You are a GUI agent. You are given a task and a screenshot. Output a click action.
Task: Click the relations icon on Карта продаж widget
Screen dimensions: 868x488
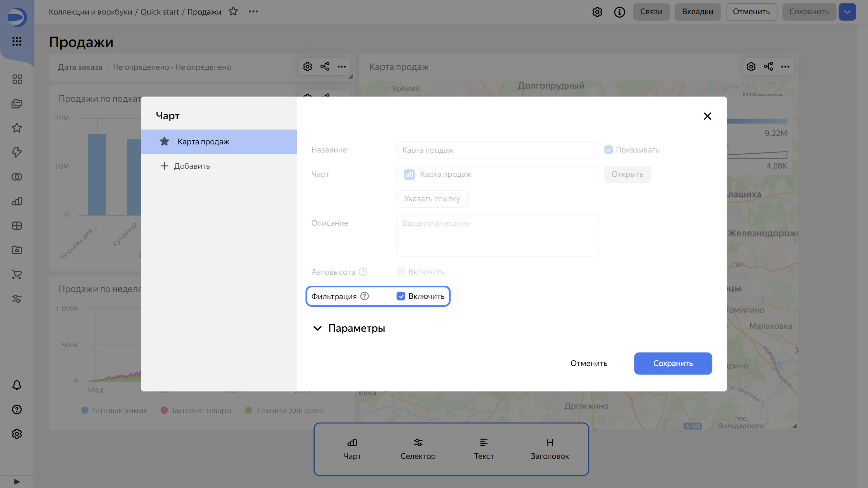768,66
